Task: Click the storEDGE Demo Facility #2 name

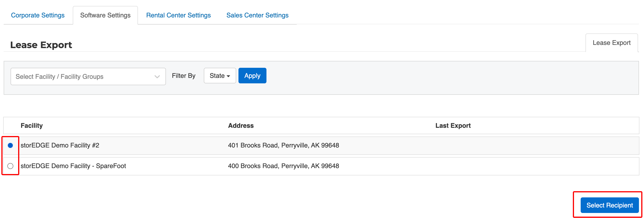Action: click(60, 145)
